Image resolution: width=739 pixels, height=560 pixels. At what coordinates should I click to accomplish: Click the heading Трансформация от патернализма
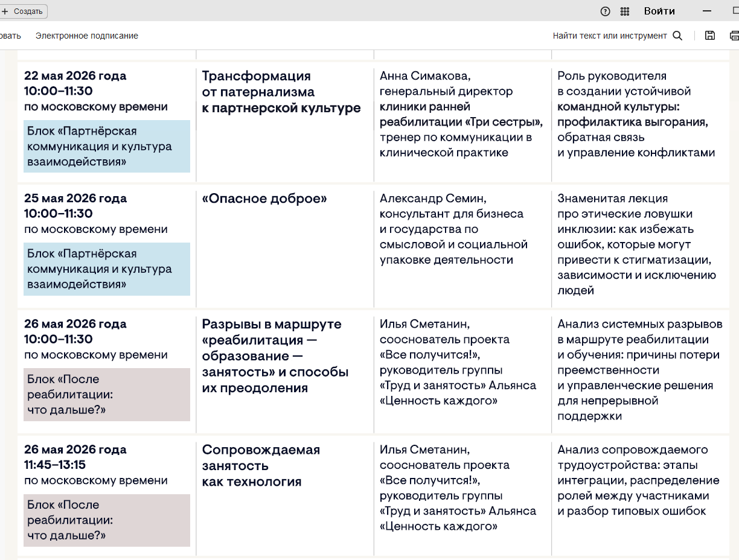click(x=281, y=92)
